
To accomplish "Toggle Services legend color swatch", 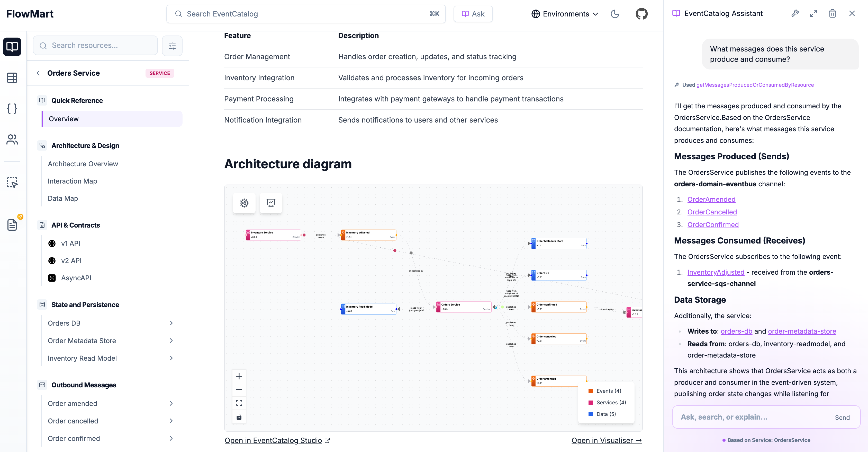I will pos(590,402).
